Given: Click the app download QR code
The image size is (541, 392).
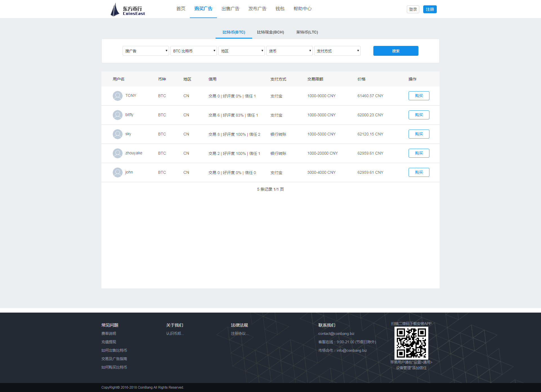Looking at the screenshot, I should point(411,343).
